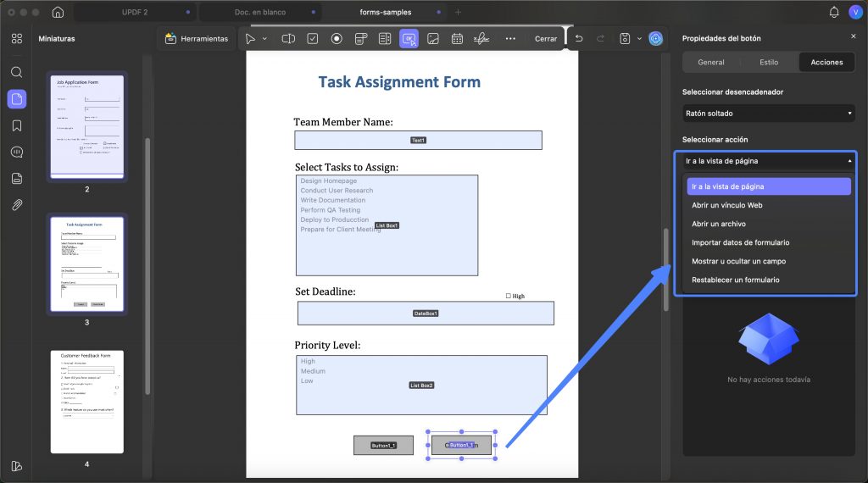This screenshot has width=868, height=483.
Task: Open the Herramientas button
Action: pyautogui.click(x=197, y=39)
